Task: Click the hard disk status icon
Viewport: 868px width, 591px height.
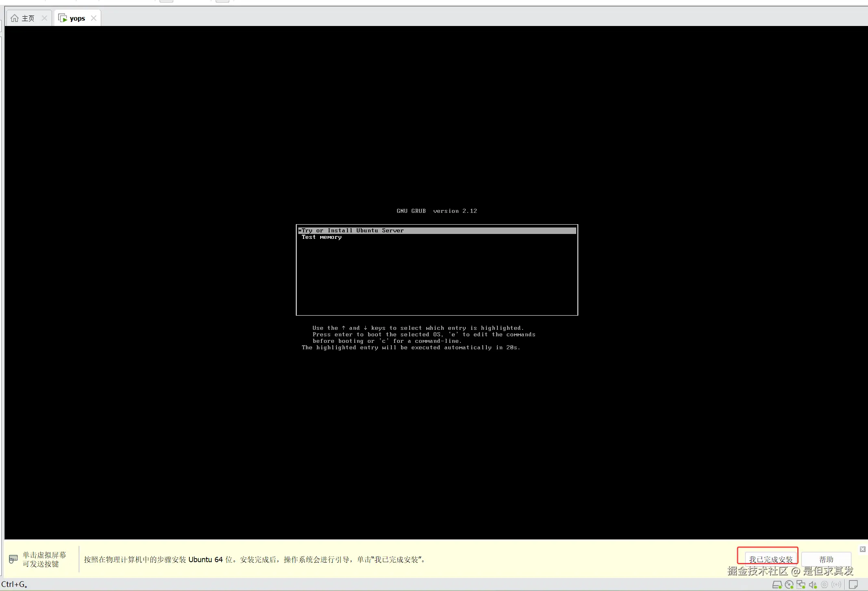Action: (777, 585)
